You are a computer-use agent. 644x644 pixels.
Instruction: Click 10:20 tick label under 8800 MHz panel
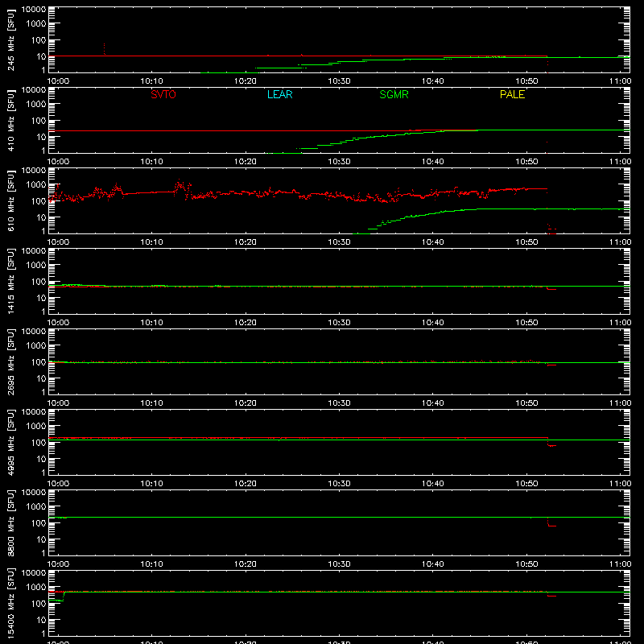click(x=246, y=564)
